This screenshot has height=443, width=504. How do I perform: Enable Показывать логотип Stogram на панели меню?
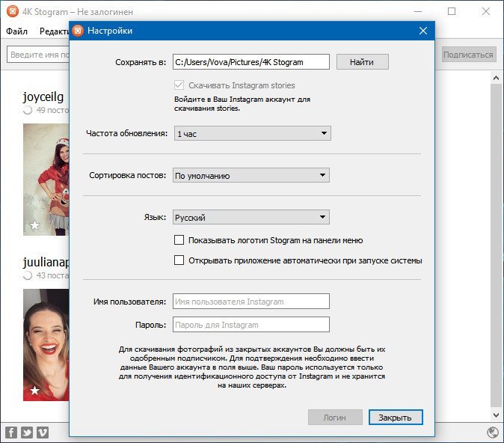(179, 240)
